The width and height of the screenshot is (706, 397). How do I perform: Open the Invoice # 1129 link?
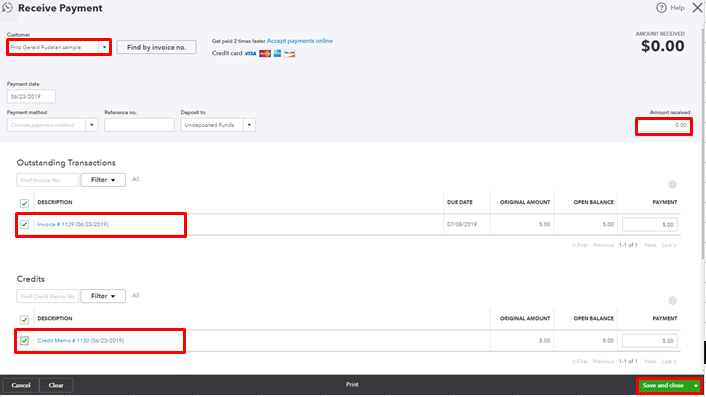[55, 224]
